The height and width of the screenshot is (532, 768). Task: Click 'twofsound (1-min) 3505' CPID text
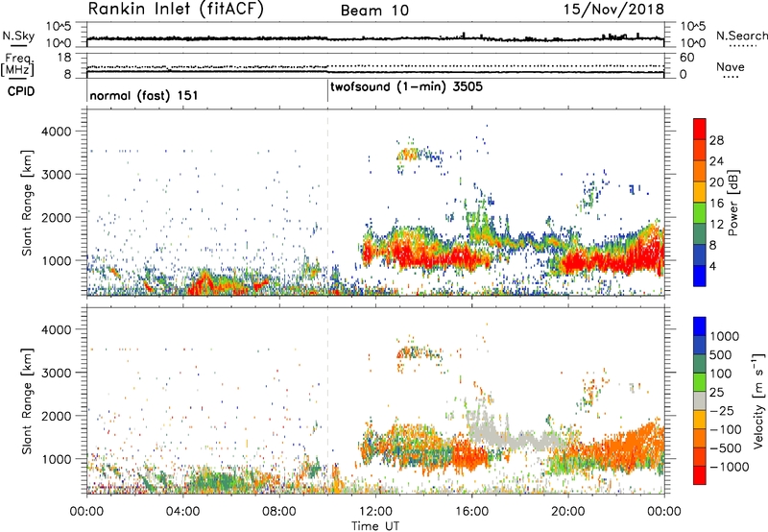pos(406,87)
